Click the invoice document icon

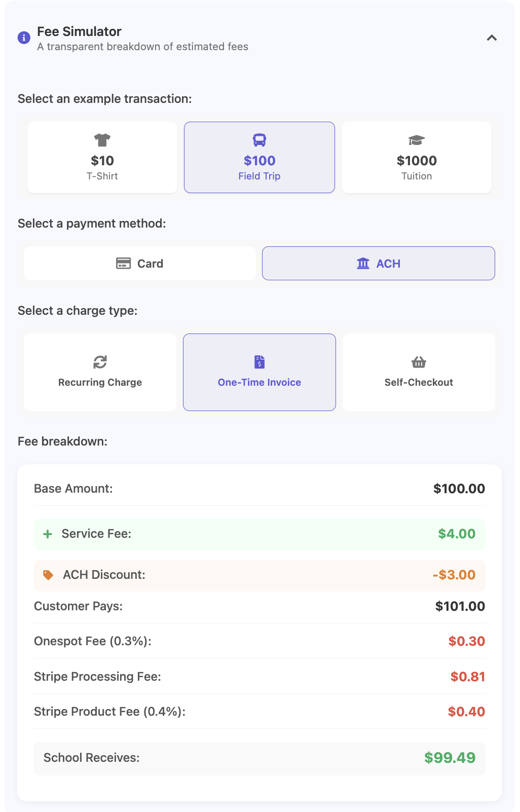point(259,362)
